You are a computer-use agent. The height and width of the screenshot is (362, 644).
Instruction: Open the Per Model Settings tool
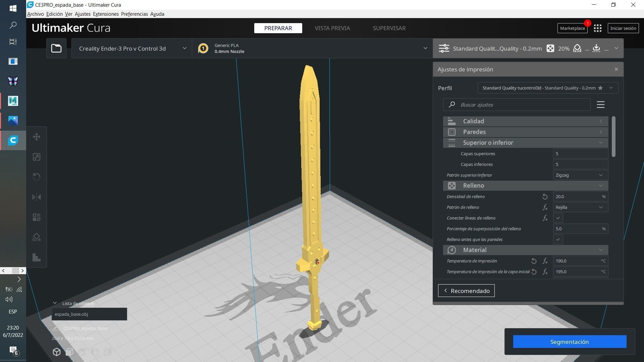tap(37, 217)
